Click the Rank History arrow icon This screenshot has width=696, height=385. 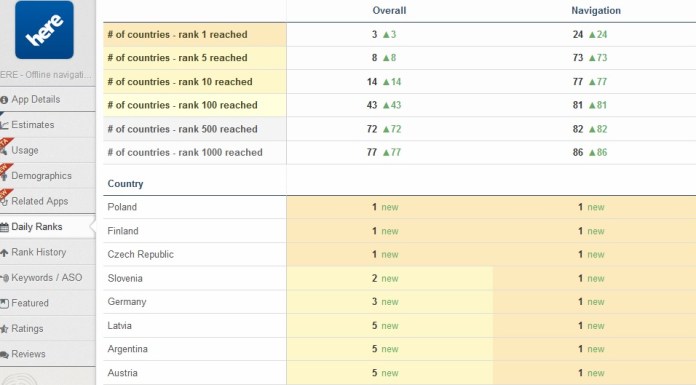coord(4,253)
